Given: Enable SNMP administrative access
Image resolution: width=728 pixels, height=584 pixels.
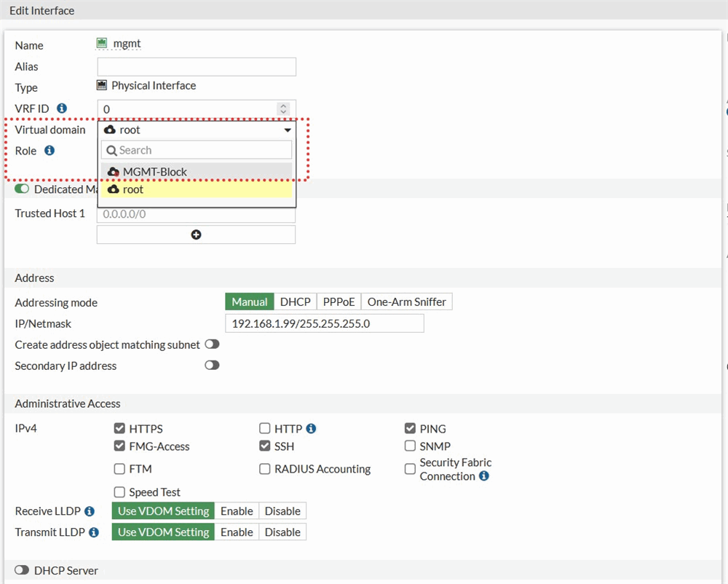Looking at the screenshot, I should coord(411,446).
